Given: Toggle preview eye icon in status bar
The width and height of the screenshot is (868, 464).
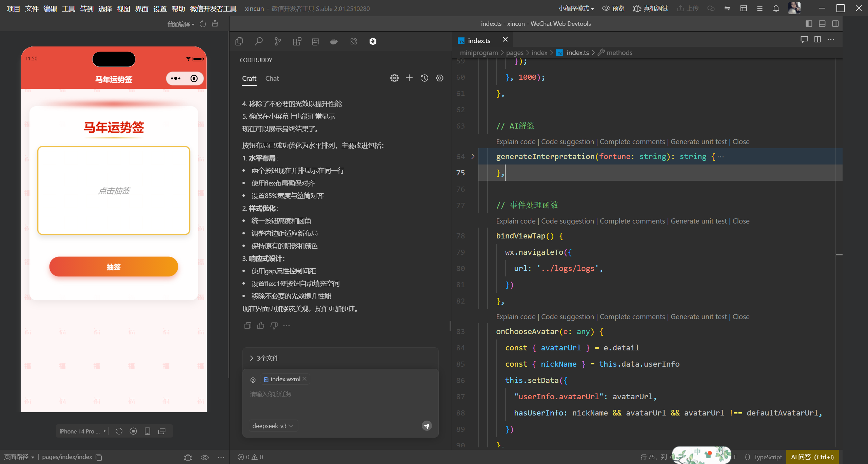Looking at the screenshot, I should [204, 457].
